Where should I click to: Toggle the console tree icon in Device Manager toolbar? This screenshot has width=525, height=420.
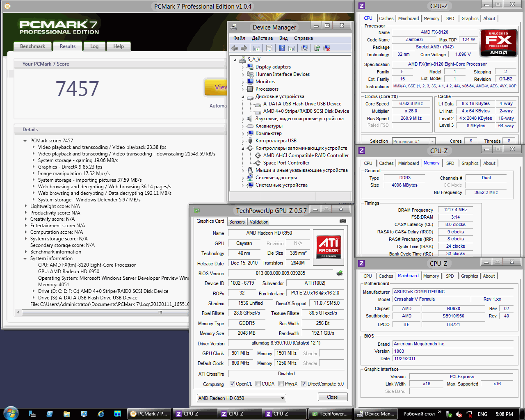257,48
